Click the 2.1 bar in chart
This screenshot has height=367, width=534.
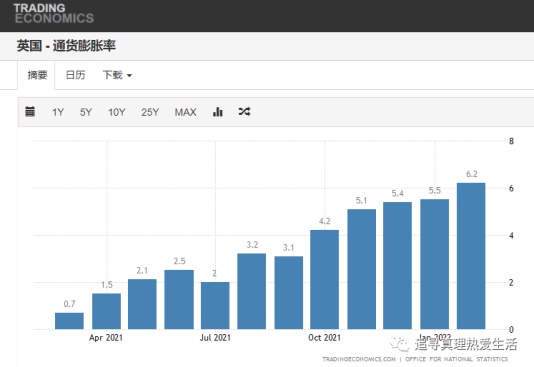coord(142,304)
